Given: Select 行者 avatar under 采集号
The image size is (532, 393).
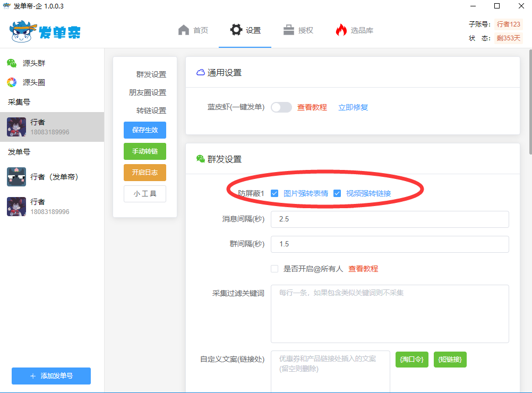Looking at the screenshot, I should (16, 127).
